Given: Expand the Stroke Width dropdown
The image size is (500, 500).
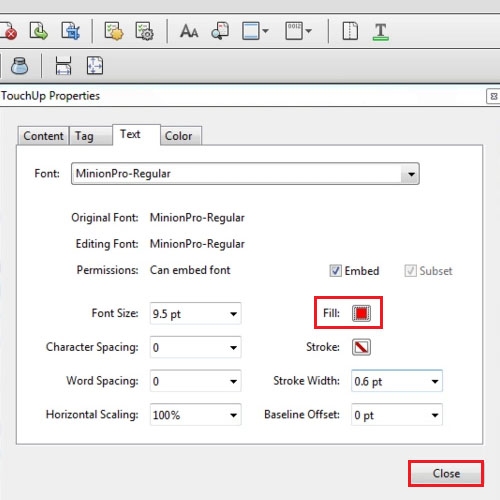Looking at the screenshot, I should coord(397,381).
